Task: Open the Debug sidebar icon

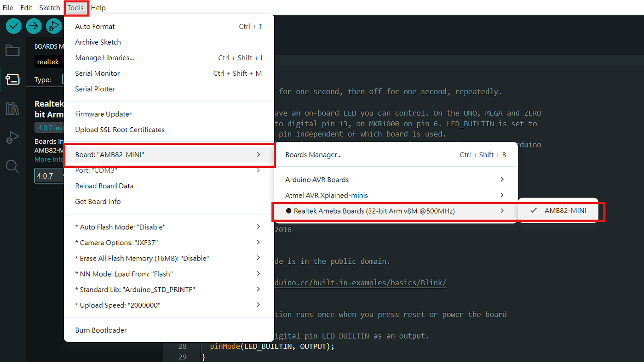Action: [x=12, y=137]
